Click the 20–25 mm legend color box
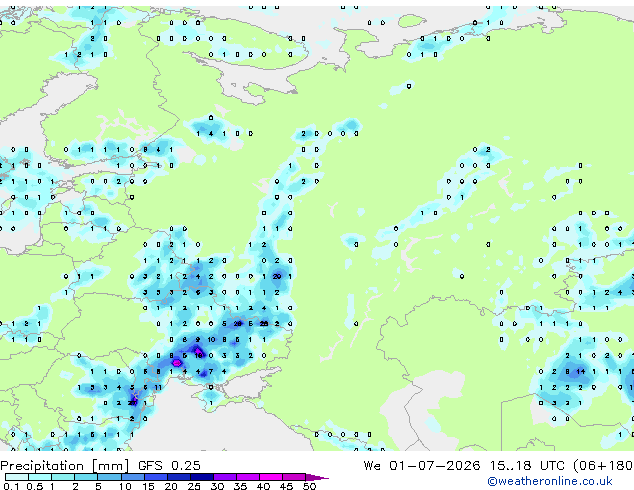 [179, 477]
